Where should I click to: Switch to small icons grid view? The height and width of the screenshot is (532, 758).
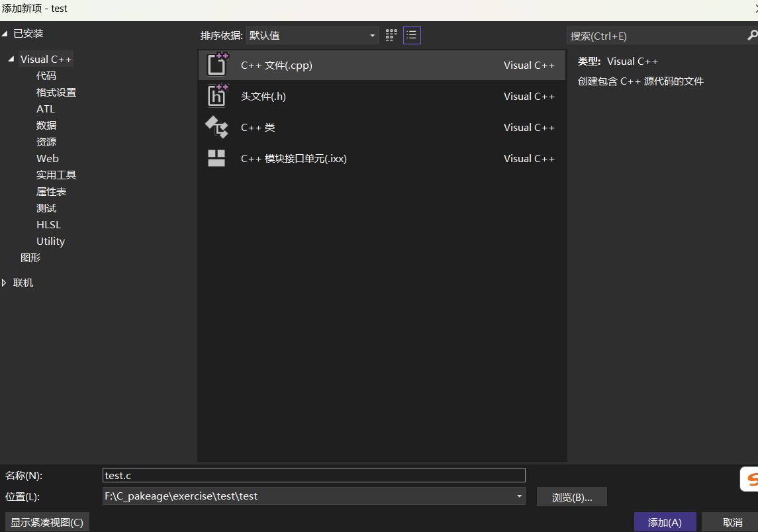[391, 35]
